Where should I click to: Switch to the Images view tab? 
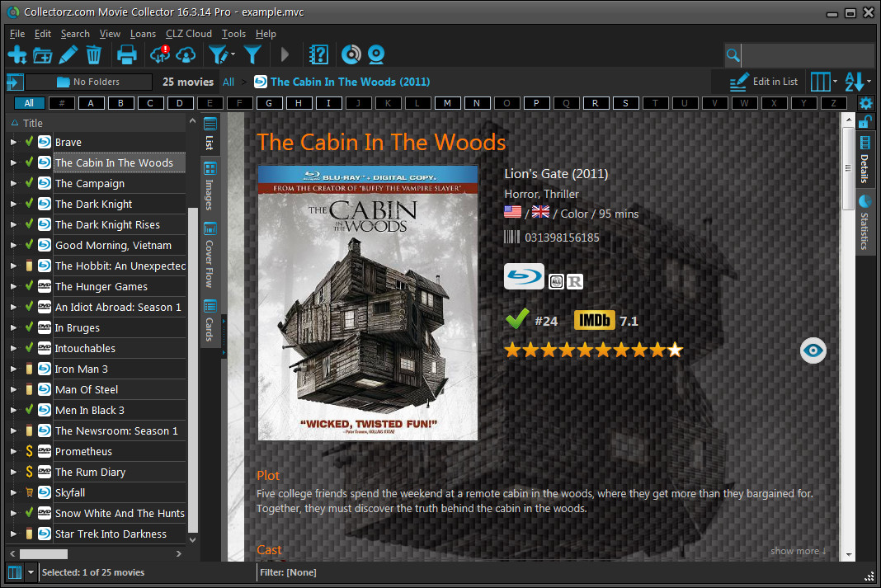[210, 186]
